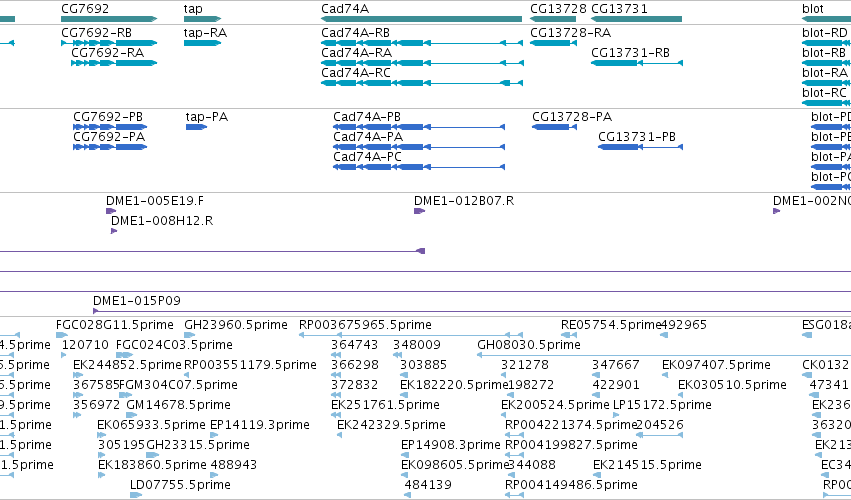Click EST RP003675965.5prime

click(411, 335)
